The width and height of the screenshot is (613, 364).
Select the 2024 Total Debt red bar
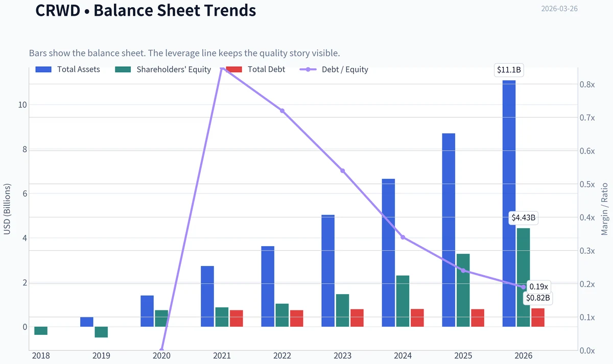[x=417, y=318]
